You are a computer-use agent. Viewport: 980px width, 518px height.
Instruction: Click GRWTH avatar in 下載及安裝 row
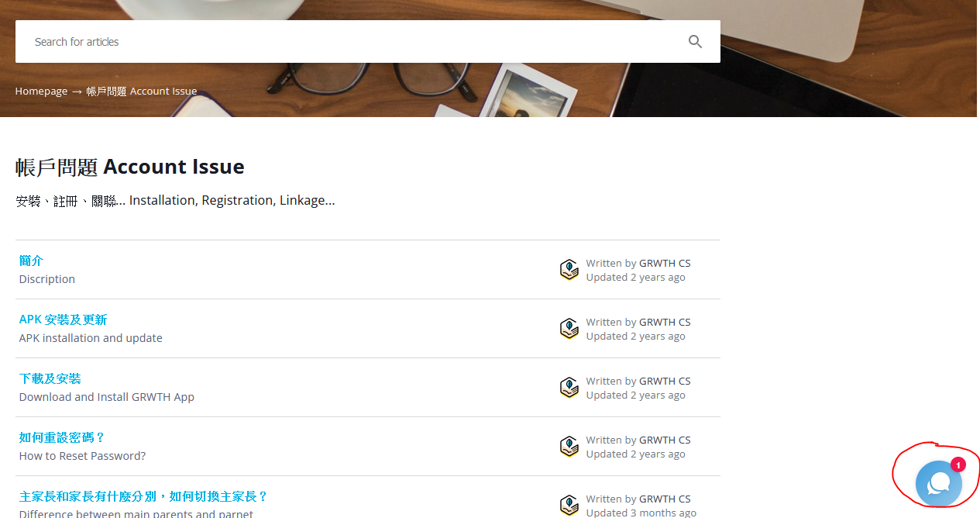(569, 388)
